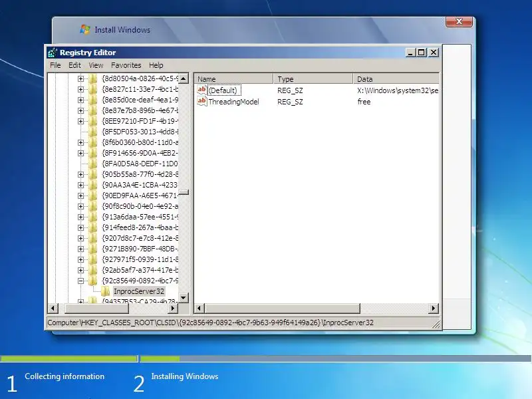Open the File menu
Viewport: 532px width, 399px height.
[55, 65]
